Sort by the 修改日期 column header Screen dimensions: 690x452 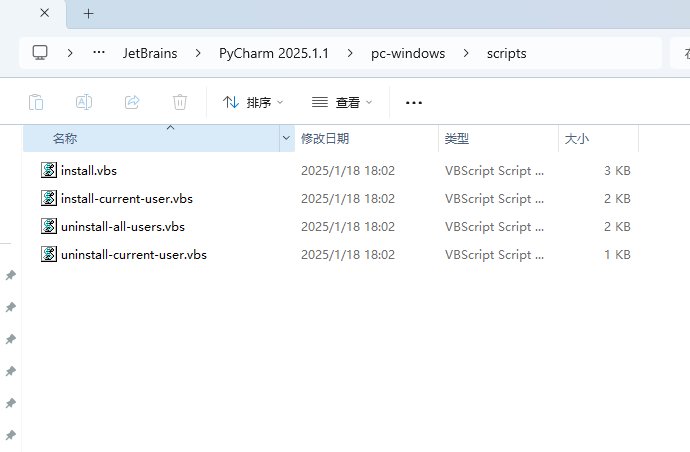click(x=367, y=139)
